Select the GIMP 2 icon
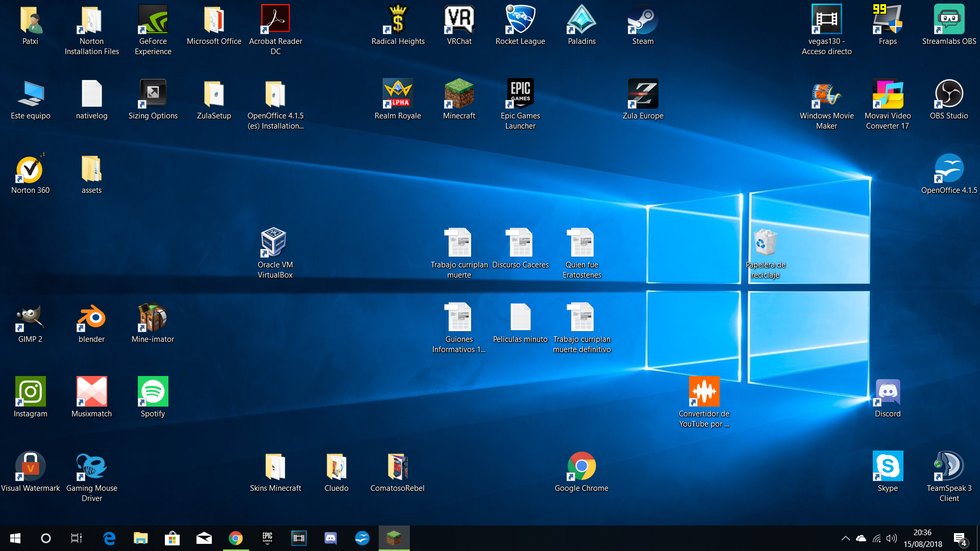The width and height of the screenshot is (980, 551). (30, 317)
